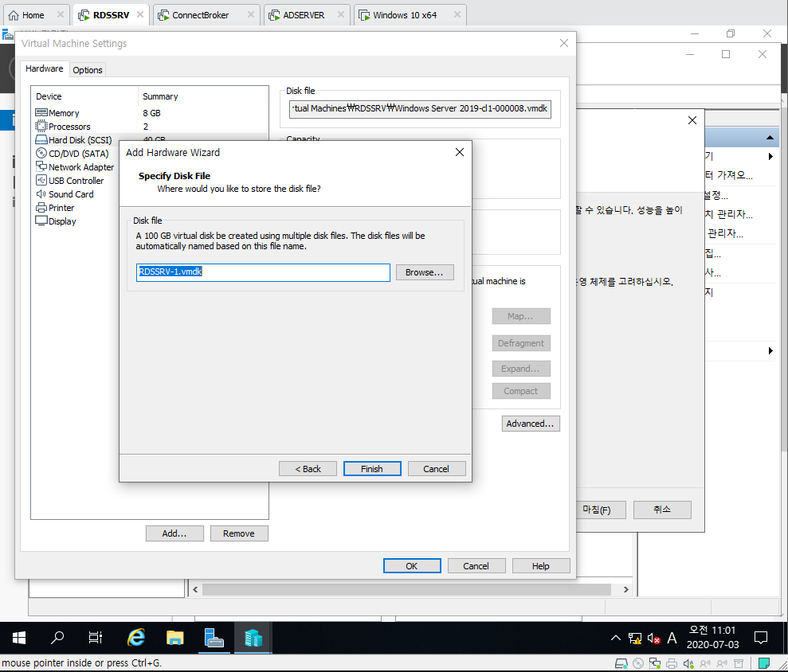The height and width of the screenshot is (672, 788).
Task: Select the Processors device icon
Action: (41, 127)
